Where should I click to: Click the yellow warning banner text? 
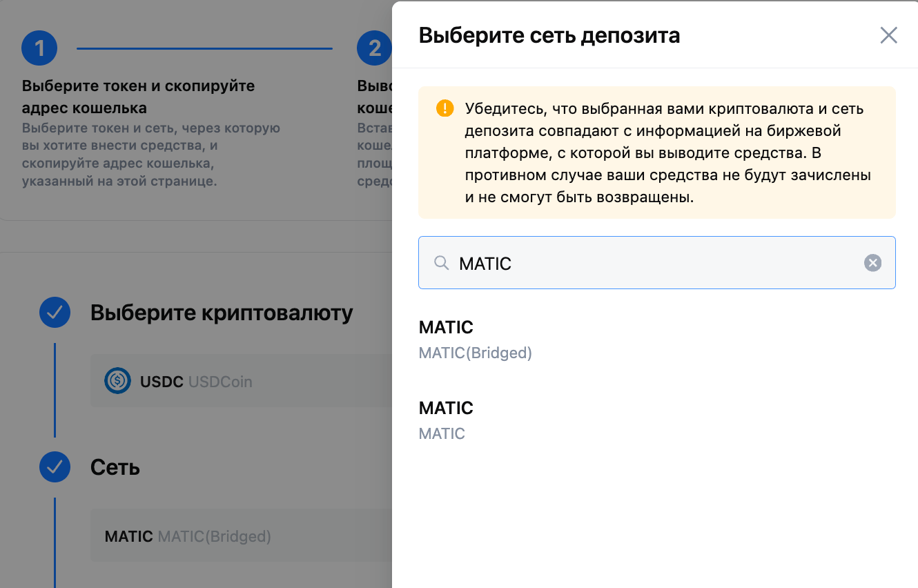tap(667, 153)
